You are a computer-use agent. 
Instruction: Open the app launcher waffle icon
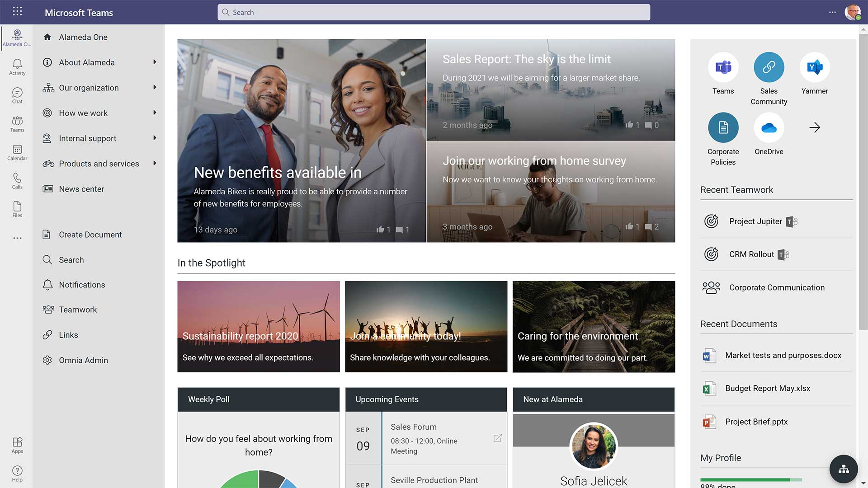[17, 12]
